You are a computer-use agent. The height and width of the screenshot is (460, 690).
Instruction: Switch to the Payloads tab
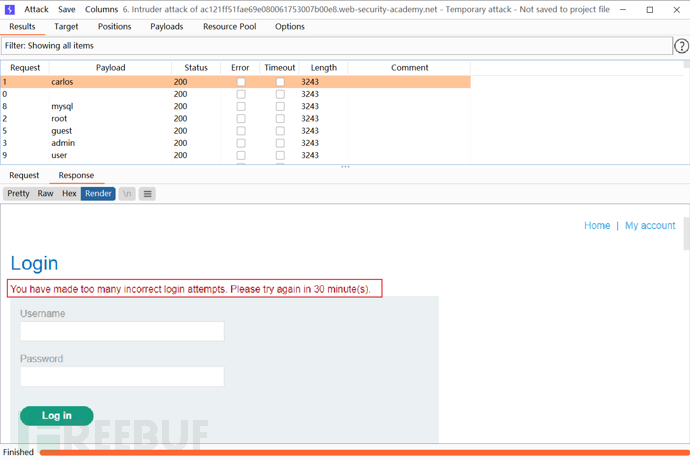click(166, 26)
